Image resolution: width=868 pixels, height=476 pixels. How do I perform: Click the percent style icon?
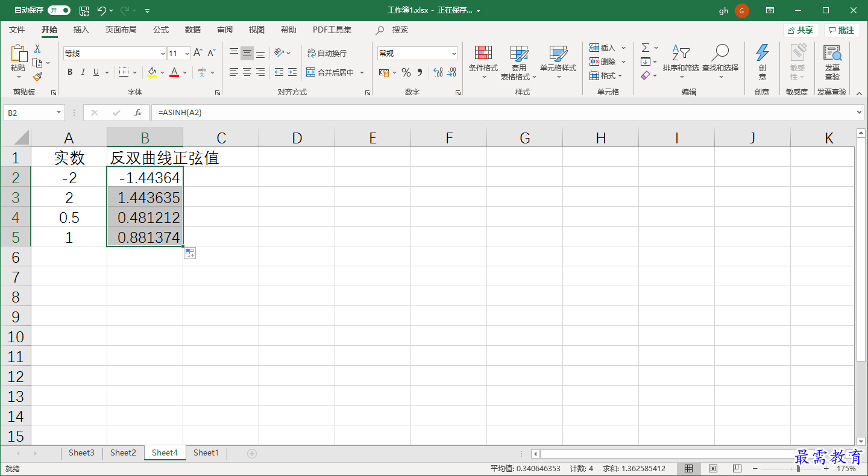coord(406,72)
